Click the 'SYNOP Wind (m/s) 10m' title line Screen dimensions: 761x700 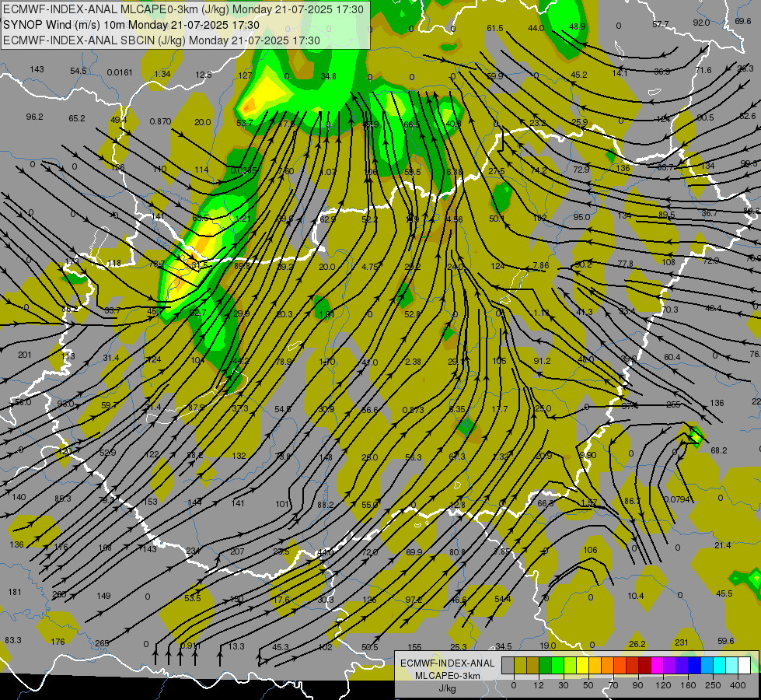point(131,25)
